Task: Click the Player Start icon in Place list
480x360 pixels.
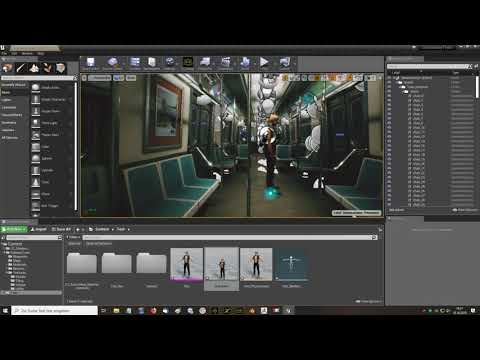Action: pos(36,135)
